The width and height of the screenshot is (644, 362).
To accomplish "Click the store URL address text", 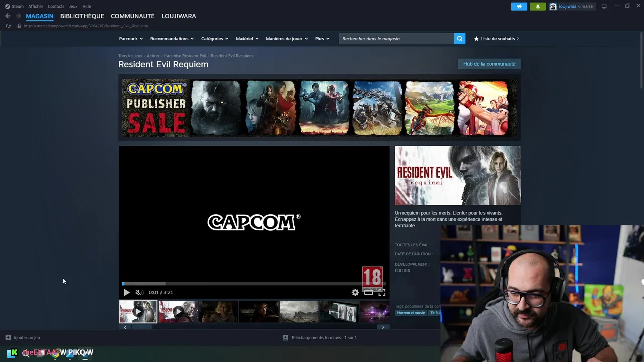I will click(x=86, y=26).
